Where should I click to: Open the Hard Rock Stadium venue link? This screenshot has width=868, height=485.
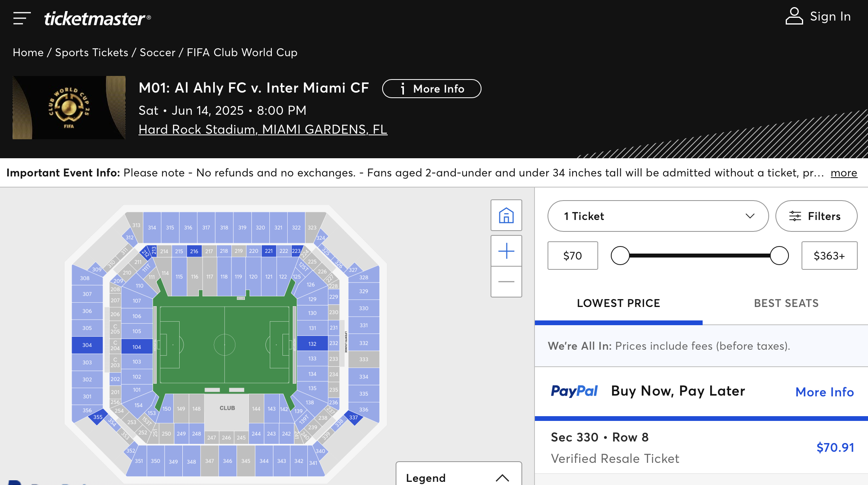coord(263,129)
